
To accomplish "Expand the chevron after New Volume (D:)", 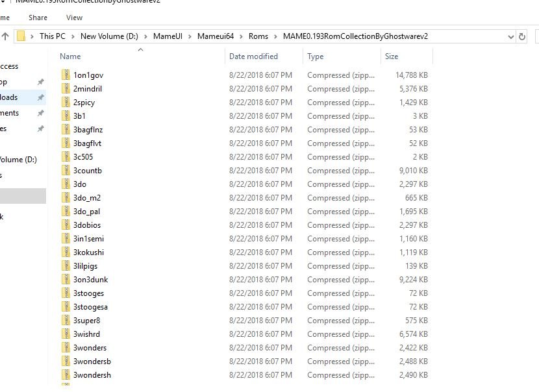I will coord(145,36).
